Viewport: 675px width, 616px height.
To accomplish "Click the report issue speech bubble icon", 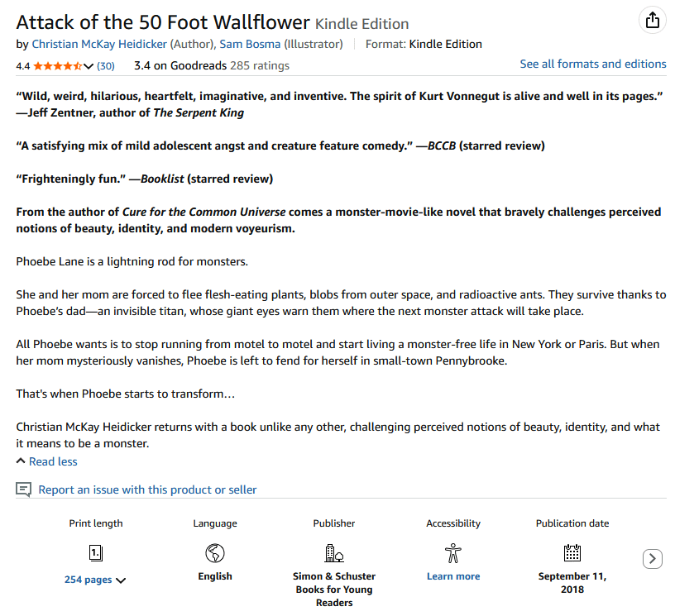I will [24, 489].
